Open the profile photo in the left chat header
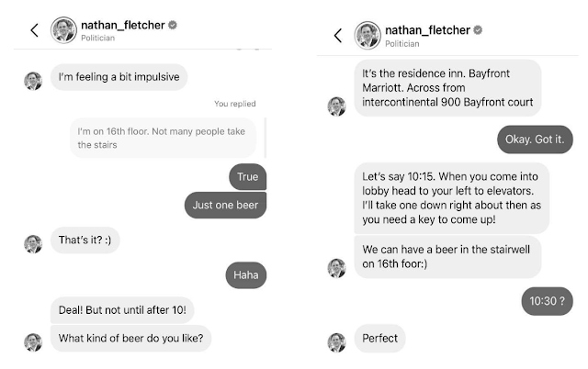588x369 pixels. [x=64, y=29]
